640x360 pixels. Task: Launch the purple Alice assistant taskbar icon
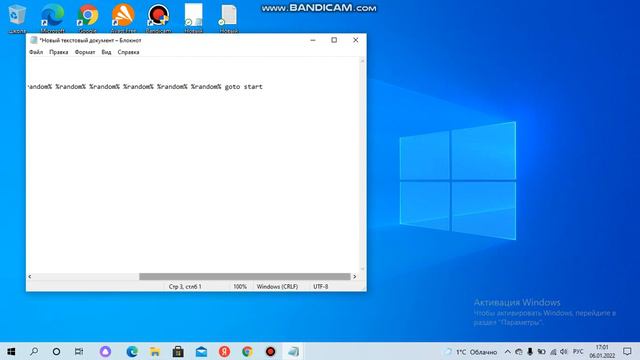(x=105, y=351)
